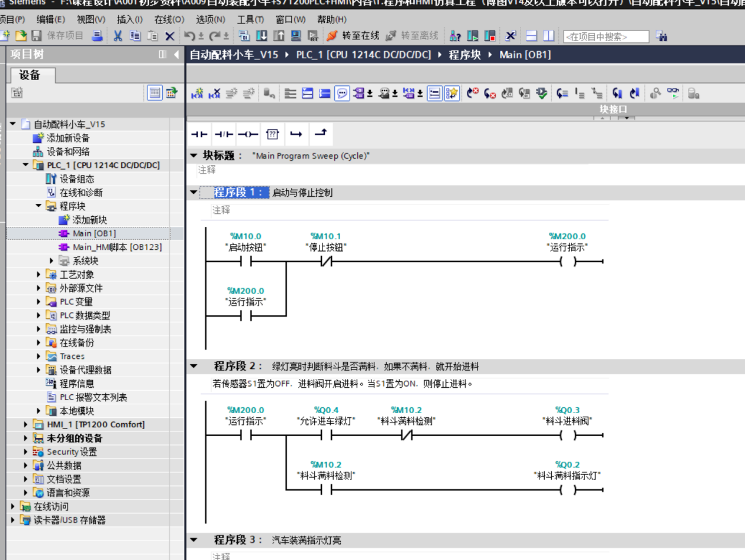Click the 在项目中搜索 search field
Viewport: 745px width, 560px height.
(606, 36)
